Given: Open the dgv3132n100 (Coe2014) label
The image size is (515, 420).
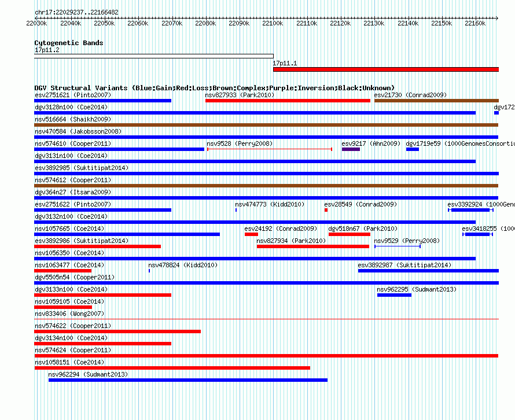Looking at the screenshot, I should point(71,216).
